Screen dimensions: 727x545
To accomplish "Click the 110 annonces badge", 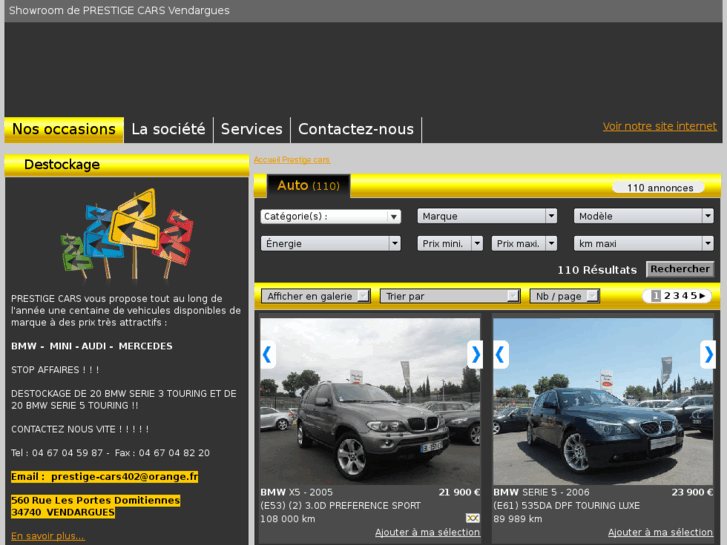I will click(x=659, y=188).
